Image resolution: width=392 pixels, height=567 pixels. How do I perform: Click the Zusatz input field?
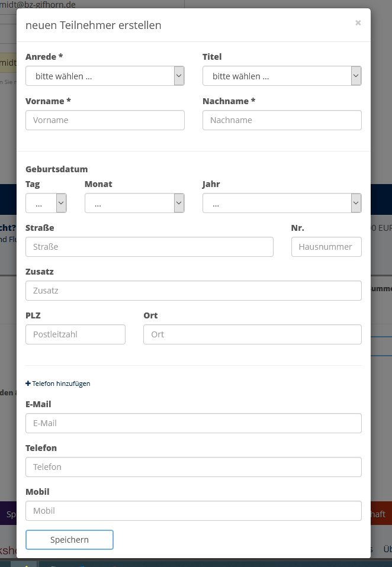[x=193, y=291]
